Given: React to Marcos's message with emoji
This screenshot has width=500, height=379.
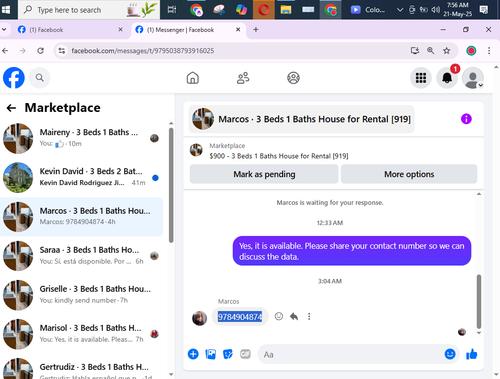Looking at the screenshot, I should point(279,316).
